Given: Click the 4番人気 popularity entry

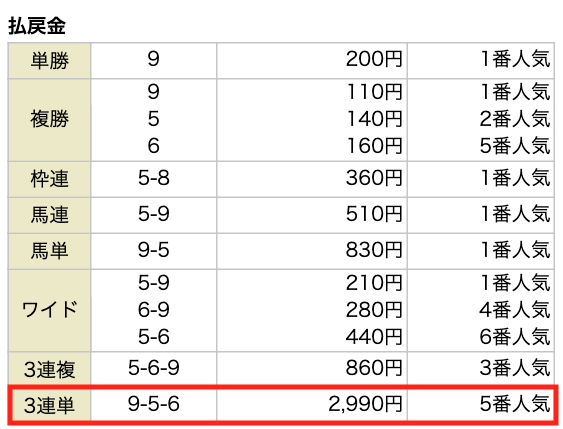Looking at the screenshot, I should [515, 310].
